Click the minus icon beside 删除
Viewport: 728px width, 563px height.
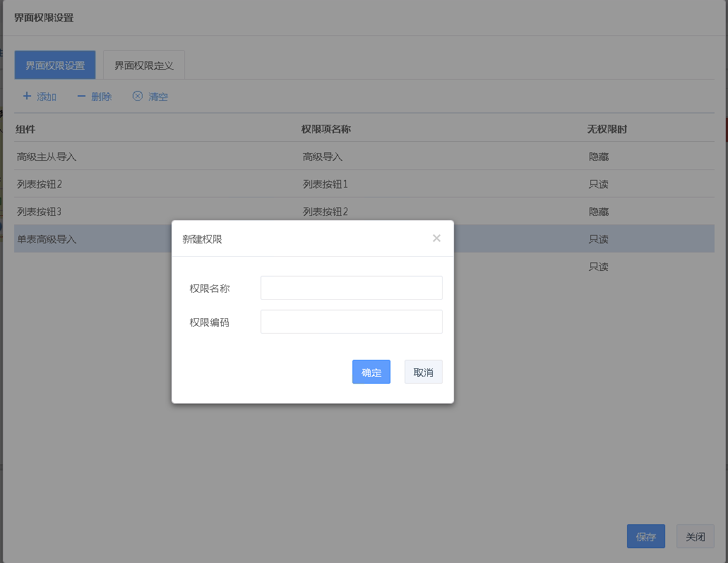coord(81,96)
